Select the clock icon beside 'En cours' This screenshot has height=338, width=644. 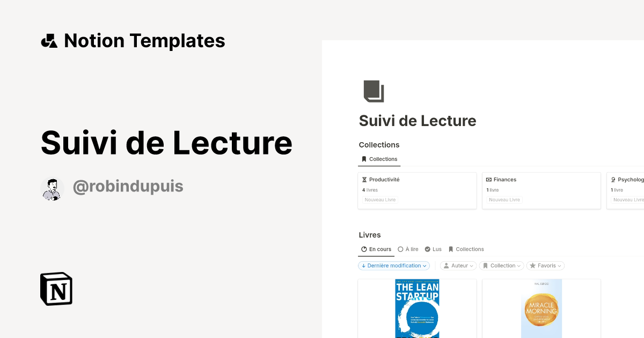[363, 249]
